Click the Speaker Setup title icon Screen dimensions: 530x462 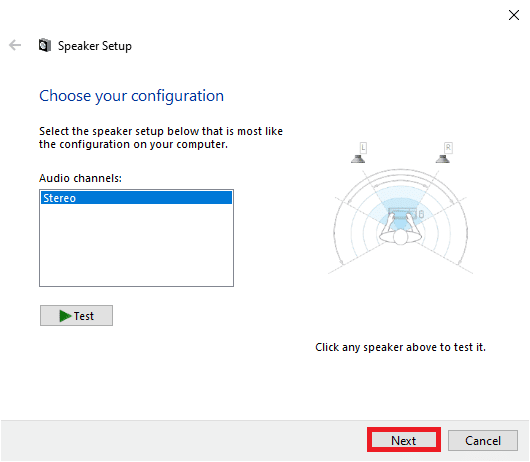[45, 45]
